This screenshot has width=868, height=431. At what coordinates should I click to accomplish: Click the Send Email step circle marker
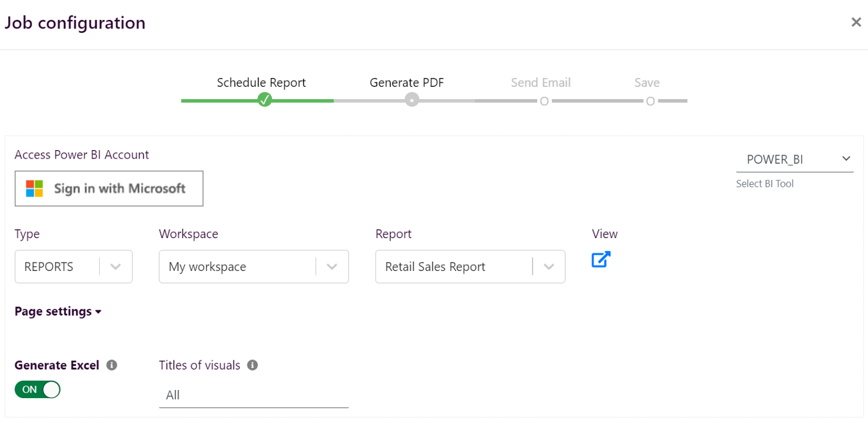tap(544, 101)
